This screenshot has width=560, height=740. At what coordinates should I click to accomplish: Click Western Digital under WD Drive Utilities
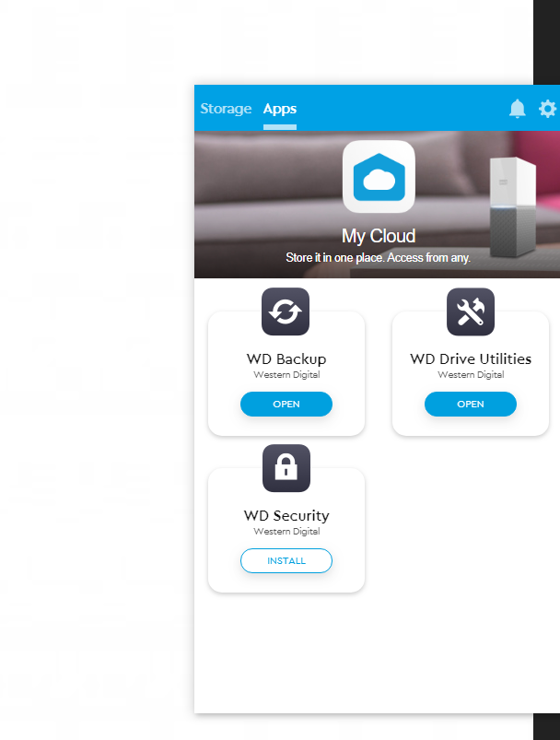(x=471, y=374)
